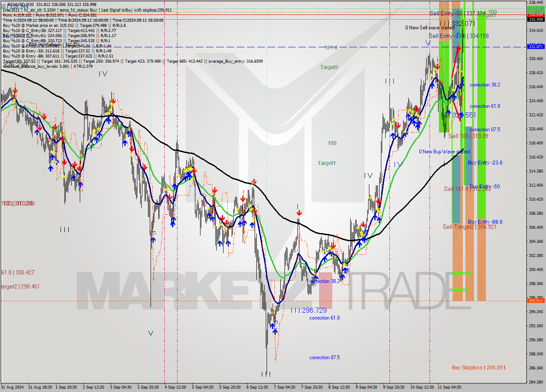Click the 324.400 price axis label

[x=536, y=101]
